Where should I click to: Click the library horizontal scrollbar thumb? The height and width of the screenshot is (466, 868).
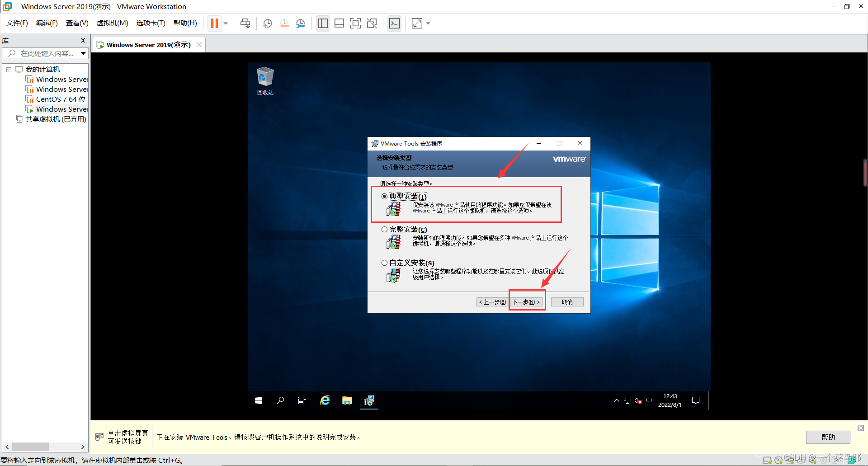coord(30,447)
